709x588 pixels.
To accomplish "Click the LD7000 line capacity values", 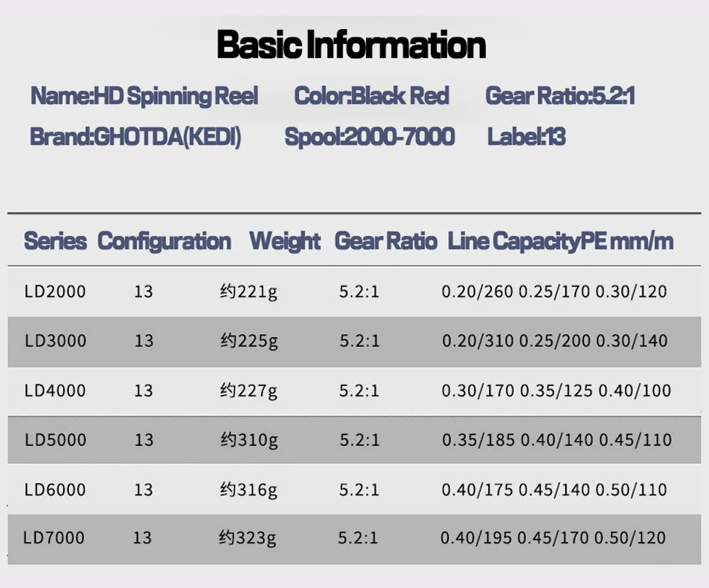I will coord(553,538).
